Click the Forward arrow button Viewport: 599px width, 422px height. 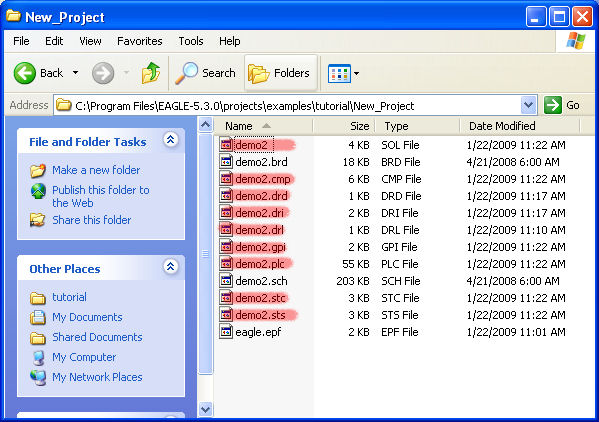(x=103, y=73)
